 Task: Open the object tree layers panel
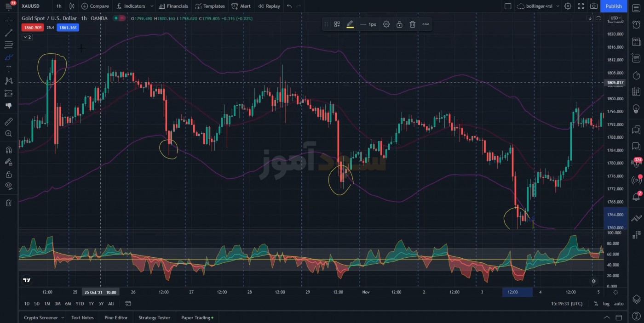(x=636, y=299)
